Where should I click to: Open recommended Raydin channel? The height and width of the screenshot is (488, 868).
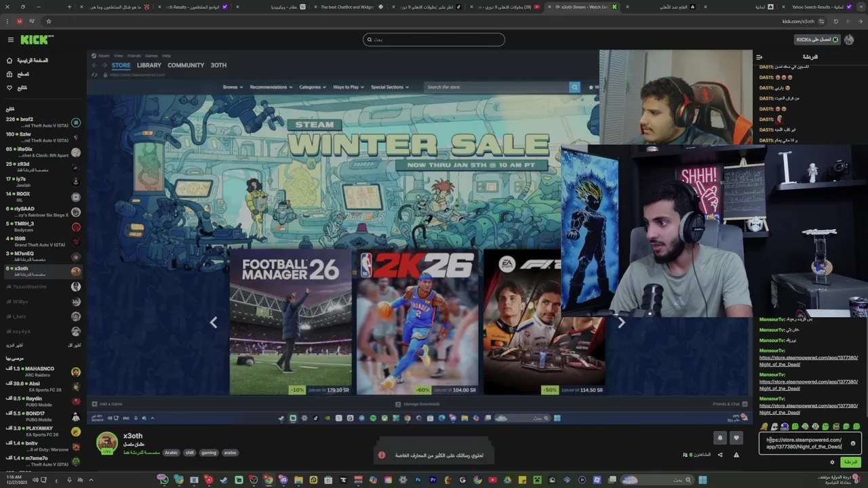point(43,402)
